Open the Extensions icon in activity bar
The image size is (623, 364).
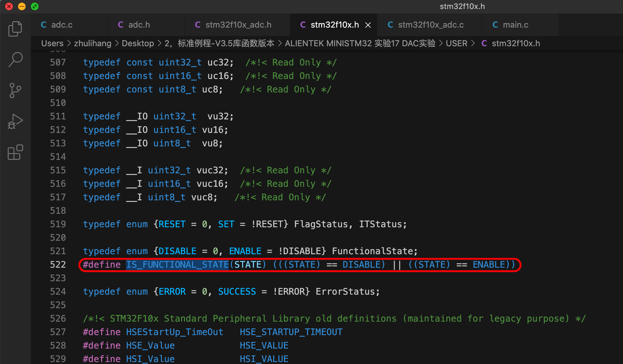(x=15, y=152)
